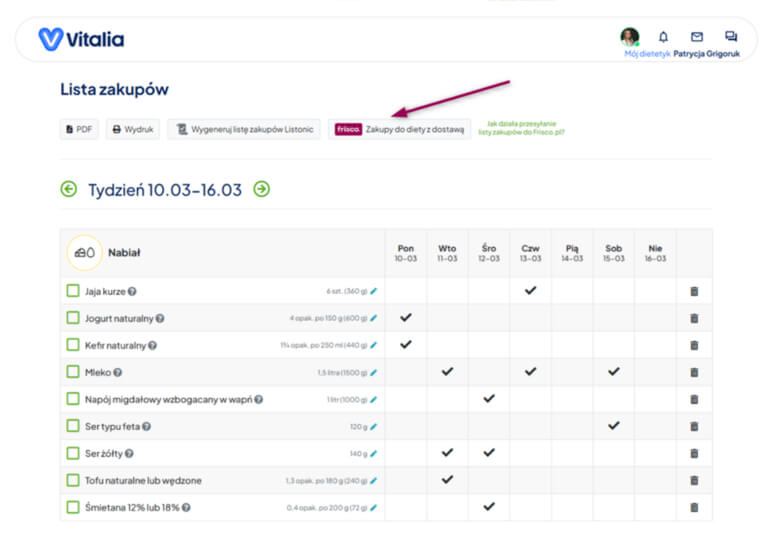The height and width of the screenshot is (542, 768).
Task: Open link about how Frisco.pl sending works
Action: 521,128
